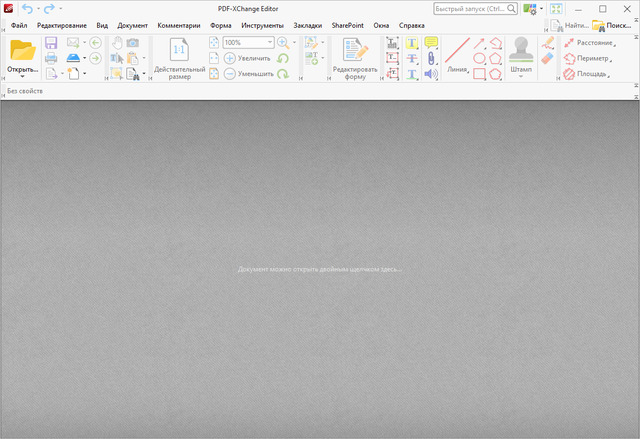Click the Быстрый запуск search field
Screen dimensions: 640x439
coord(474,9)
